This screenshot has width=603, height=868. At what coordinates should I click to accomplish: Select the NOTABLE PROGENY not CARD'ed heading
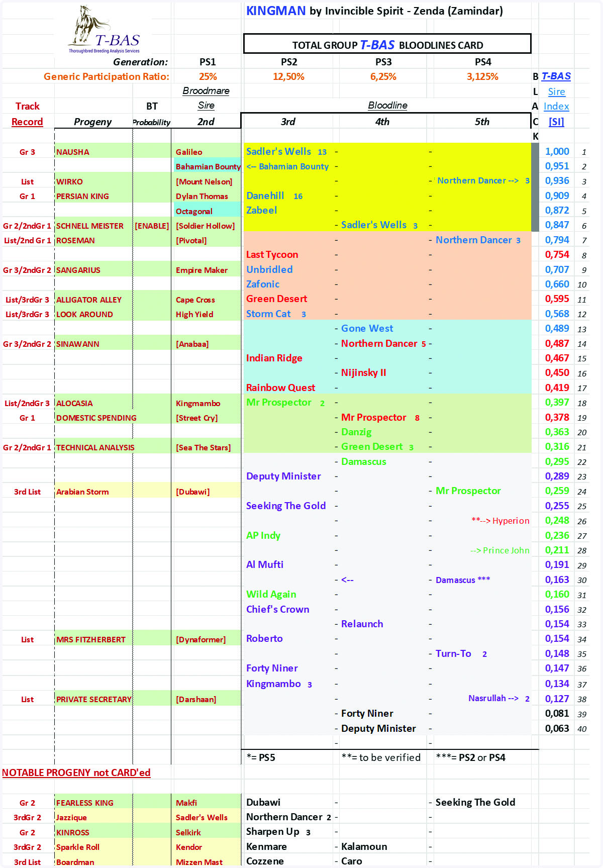(76, 773)
